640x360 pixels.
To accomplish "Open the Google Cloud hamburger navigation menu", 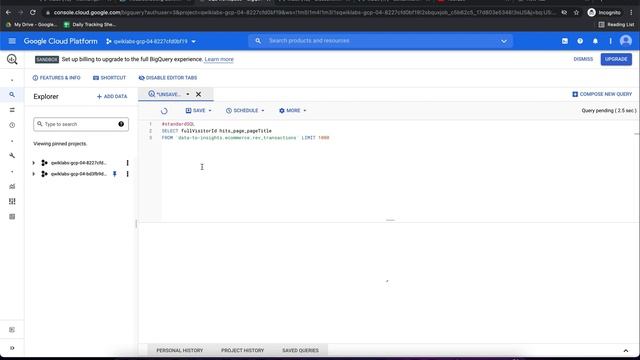I will [x=12, y=41].
